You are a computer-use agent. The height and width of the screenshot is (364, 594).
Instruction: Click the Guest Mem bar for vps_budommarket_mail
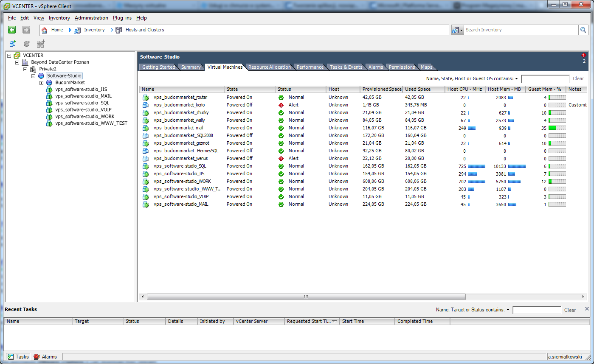coord(557,128)
